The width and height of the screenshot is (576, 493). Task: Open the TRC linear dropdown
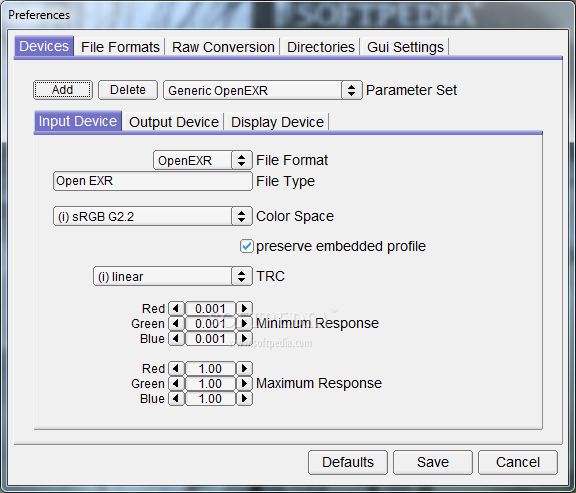[173, 276]
